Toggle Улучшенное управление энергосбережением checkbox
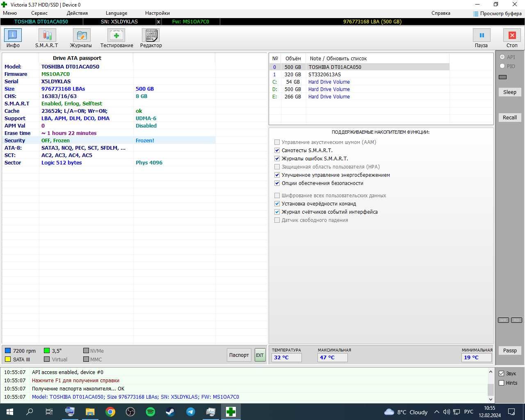The height and width of the screenshot is (420, 525). [277, 175]
